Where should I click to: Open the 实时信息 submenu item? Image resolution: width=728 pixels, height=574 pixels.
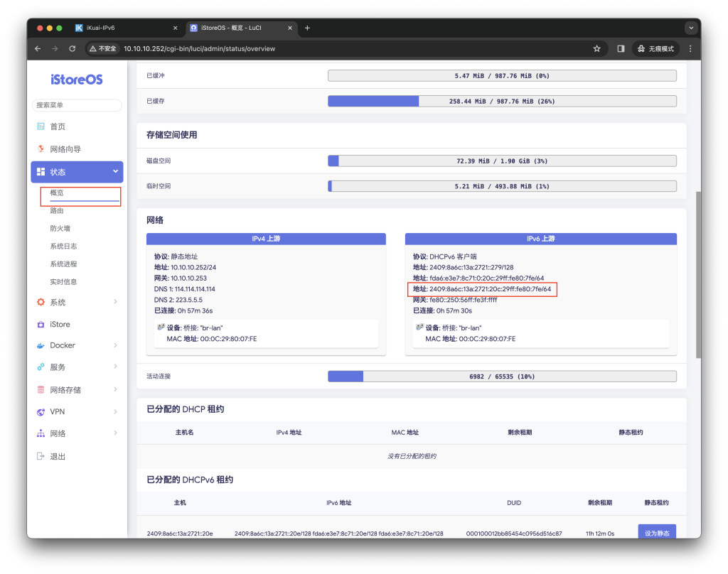(x=63, y=281)
